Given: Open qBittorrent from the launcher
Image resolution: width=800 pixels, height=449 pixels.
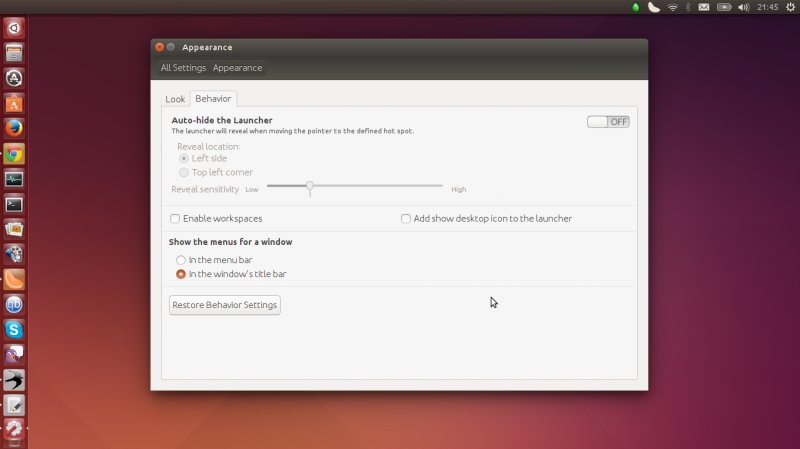Looking at the screenshot, I should (x=14, y=304).
